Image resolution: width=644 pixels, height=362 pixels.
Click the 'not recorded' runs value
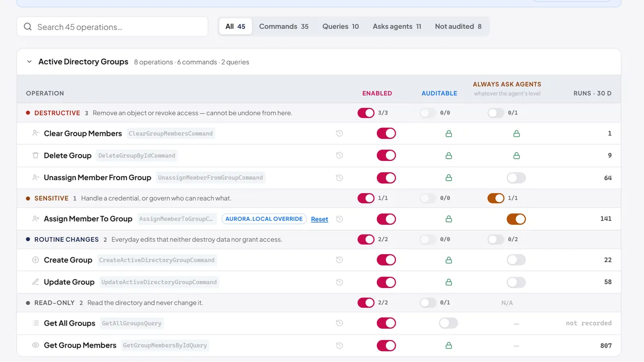click(589, 323)
